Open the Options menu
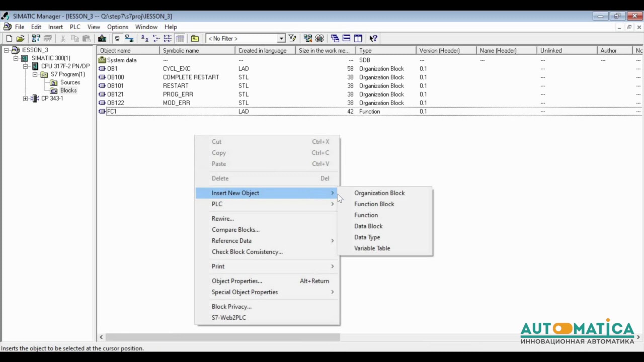 coord(118,27)
